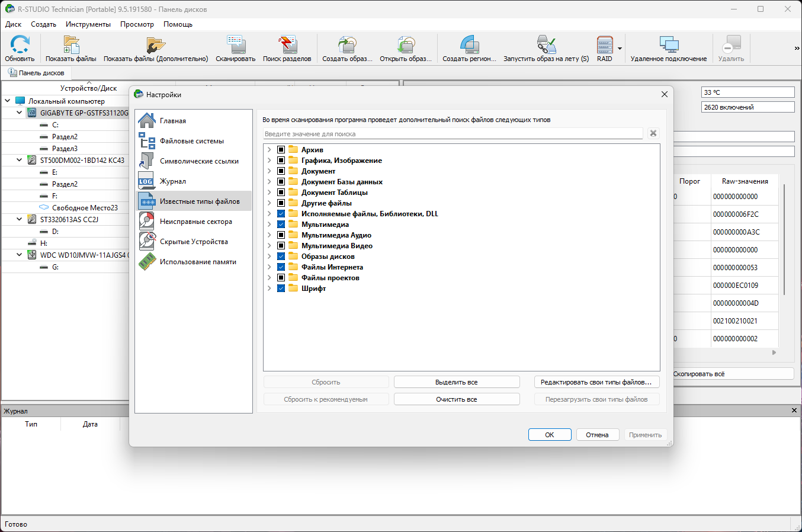Expand the Документ Таблицы group
Viewport: 802px width, 532px height.
(x=270, y=193)
